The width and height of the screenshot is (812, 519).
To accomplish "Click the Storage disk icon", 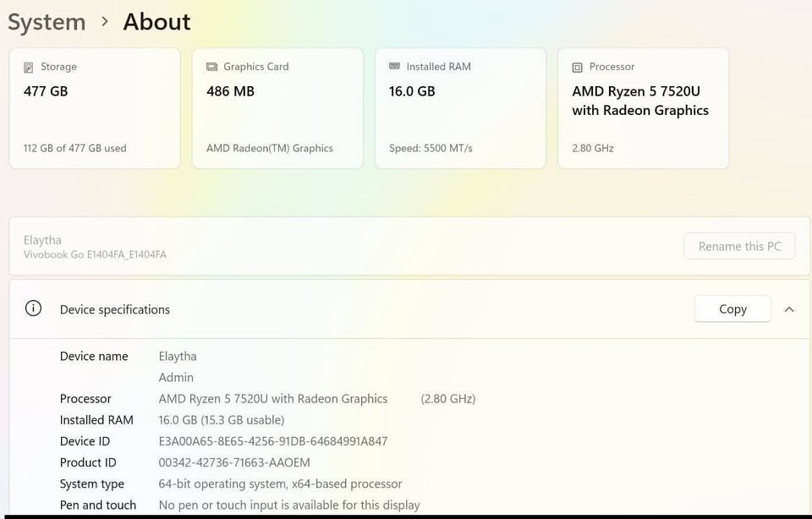I will 30,66.
